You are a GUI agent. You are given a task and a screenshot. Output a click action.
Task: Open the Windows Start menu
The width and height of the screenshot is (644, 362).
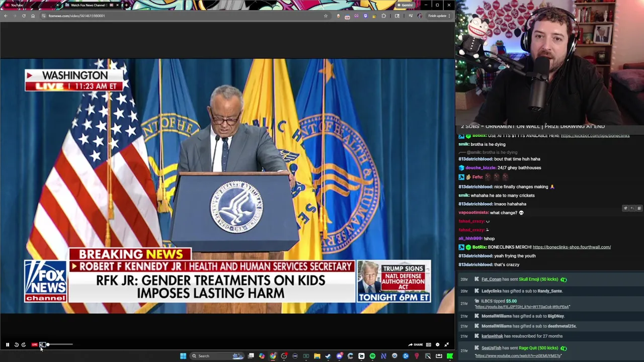(x=183, y=356)
